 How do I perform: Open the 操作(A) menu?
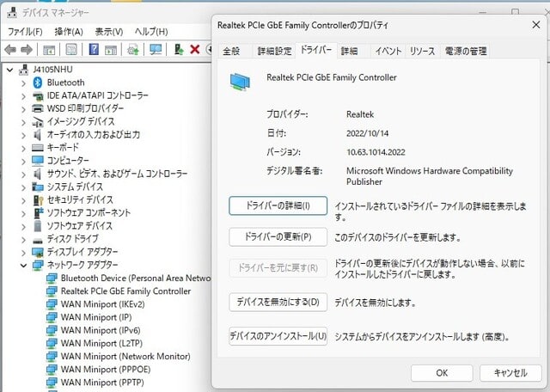click(69, 32)
